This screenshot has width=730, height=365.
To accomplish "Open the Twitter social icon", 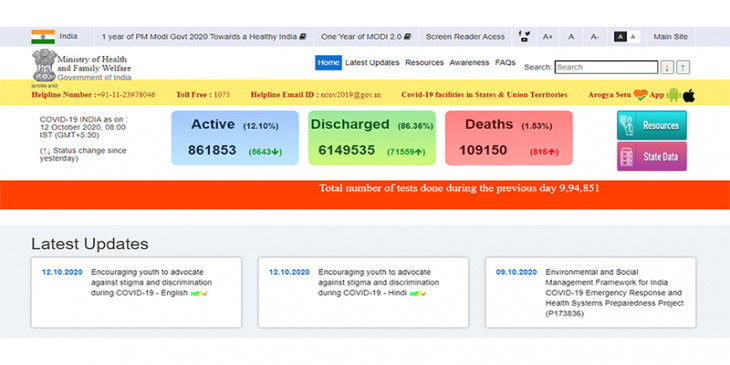I will 527,33.
